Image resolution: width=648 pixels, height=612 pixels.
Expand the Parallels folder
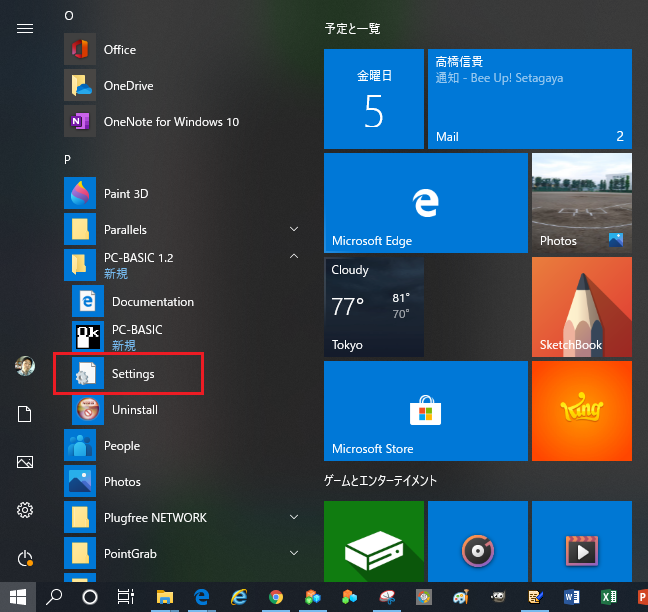pyautogui.click(x=294, y=229)
